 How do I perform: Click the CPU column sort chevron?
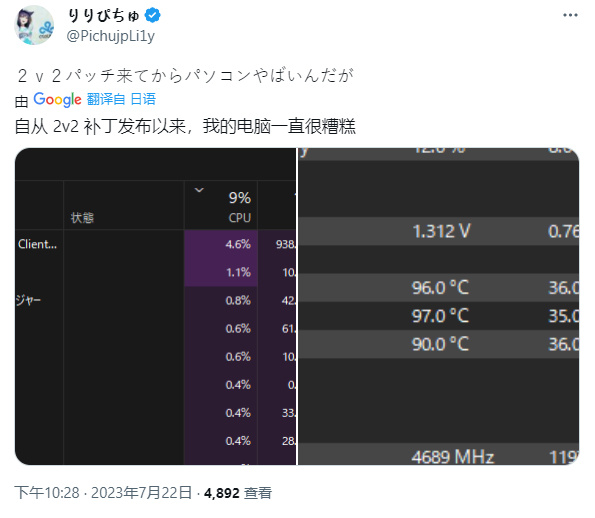199,190
